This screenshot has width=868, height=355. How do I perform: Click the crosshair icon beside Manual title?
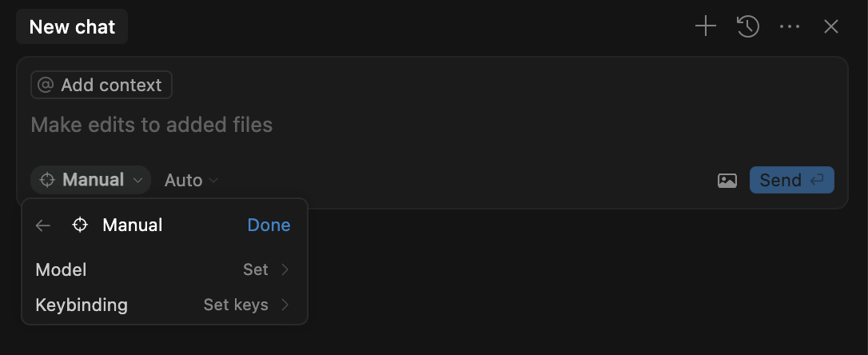tap(80, 225)
